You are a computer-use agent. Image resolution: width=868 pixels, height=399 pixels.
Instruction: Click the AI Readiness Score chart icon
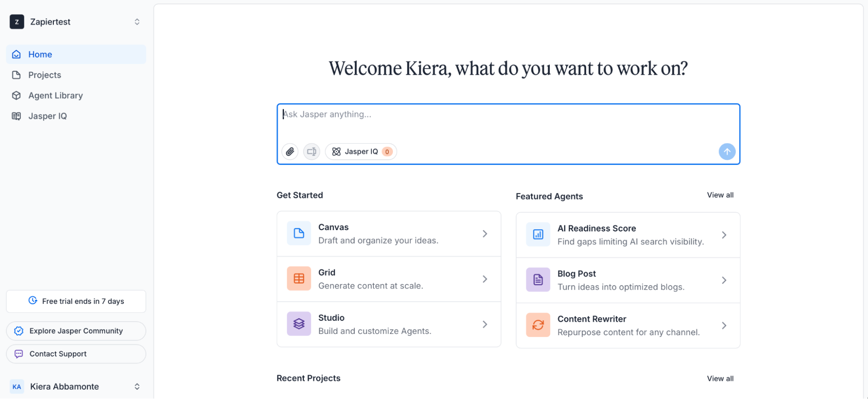click(x=538, y=234)
